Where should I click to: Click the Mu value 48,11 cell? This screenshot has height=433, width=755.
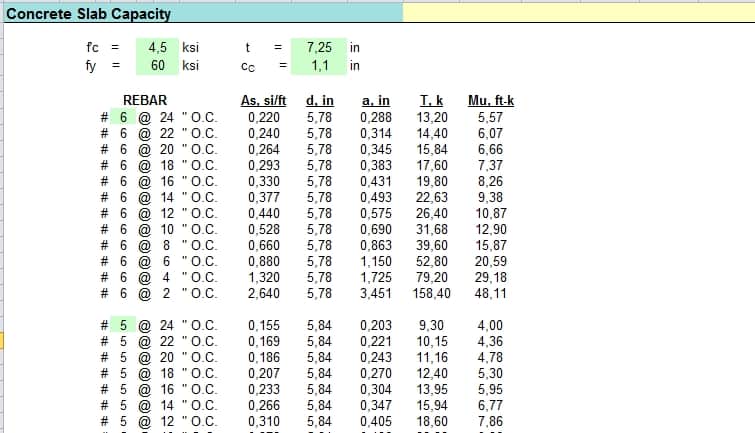pos(490,294)
